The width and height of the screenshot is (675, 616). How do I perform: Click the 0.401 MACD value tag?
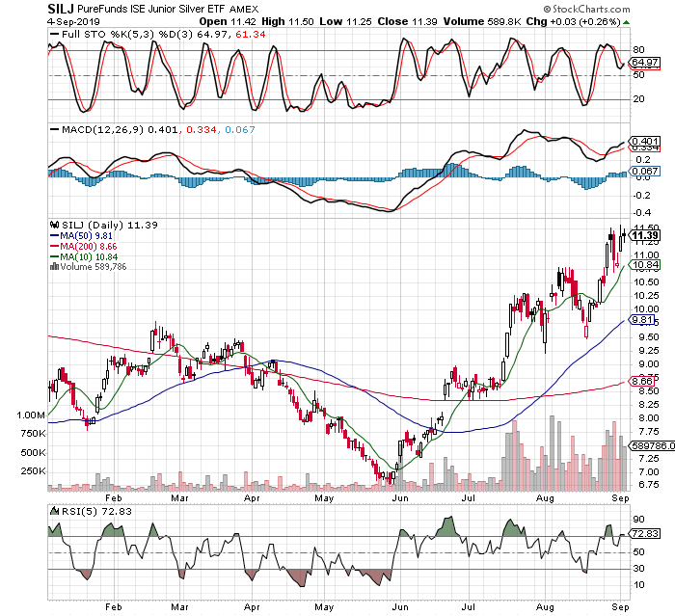click(x=645, y=141)
